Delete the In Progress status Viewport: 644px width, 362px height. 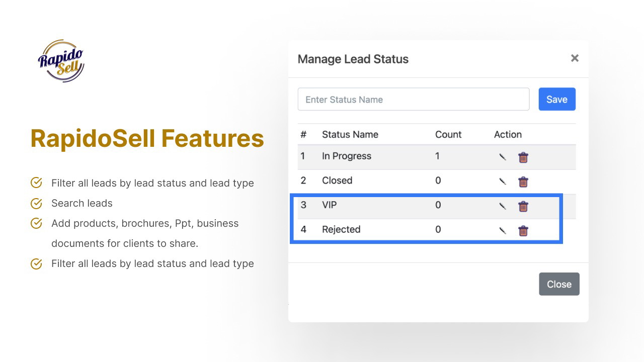tap(523, 157)
